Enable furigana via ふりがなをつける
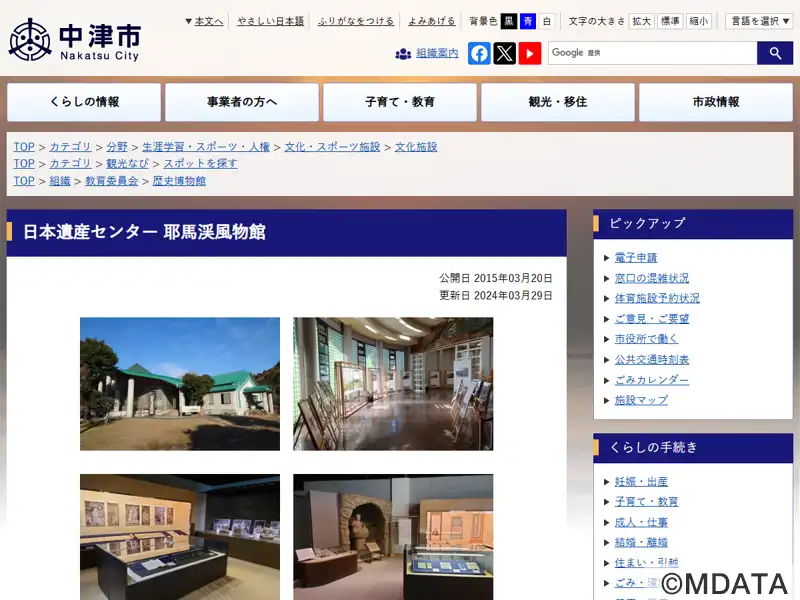 [356, 21]
